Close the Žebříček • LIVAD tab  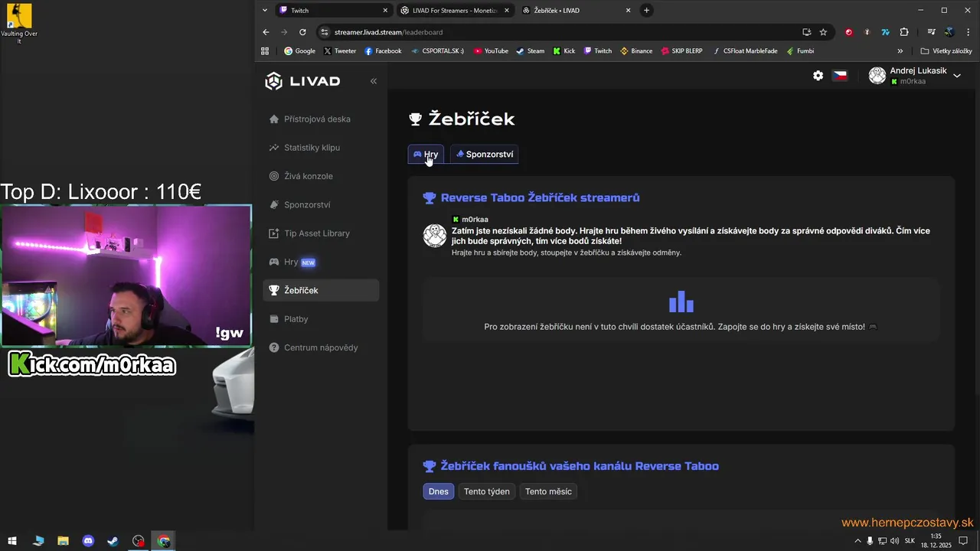[x=629, y=11]
